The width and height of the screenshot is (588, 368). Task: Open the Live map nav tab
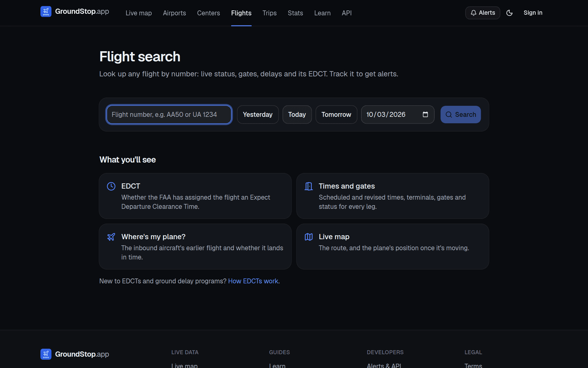tap(139, 13)
